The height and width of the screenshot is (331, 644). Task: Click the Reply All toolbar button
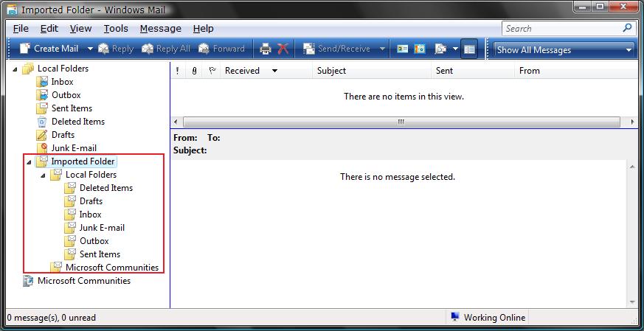[166, 49]
